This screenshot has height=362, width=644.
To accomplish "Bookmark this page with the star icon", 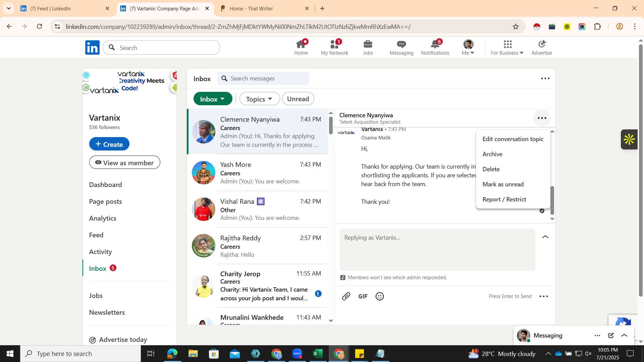I will [x=516, y=26].
